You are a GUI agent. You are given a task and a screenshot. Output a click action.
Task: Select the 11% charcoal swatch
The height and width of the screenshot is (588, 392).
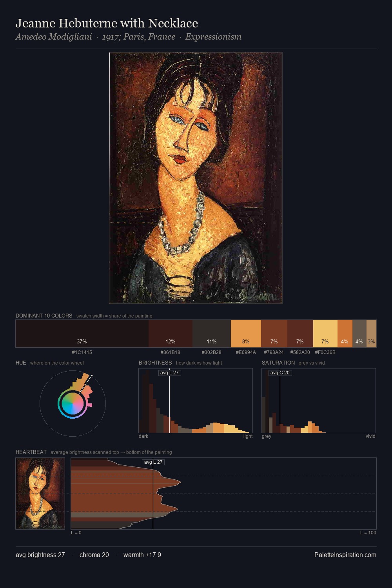212,334
